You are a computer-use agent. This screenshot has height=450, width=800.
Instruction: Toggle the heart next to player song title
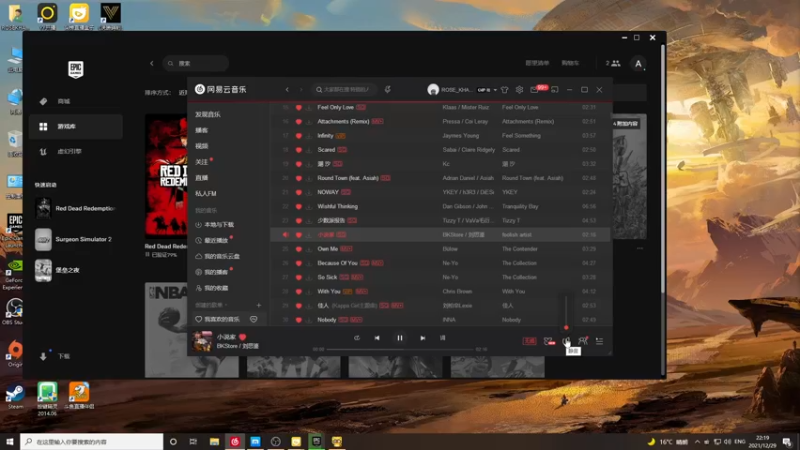click(242, 337)
